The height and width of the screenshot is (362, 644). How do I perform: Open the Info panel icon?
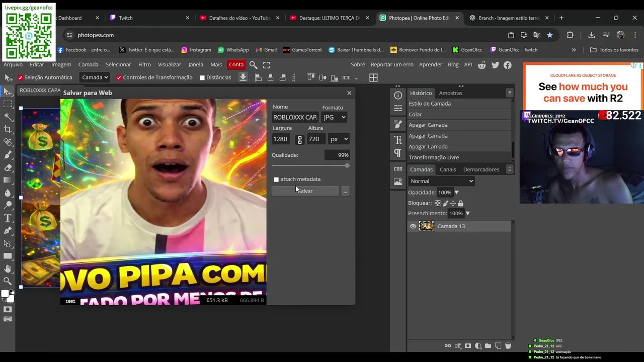pyautogui.click(x=398, y=96)
